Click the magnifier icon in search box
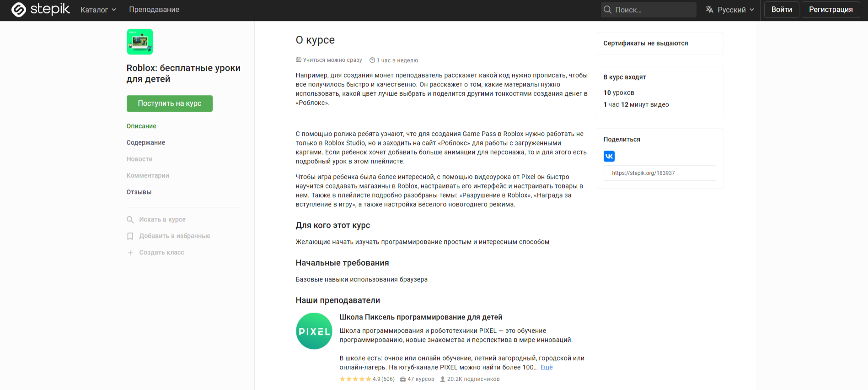The width and height of the screenshot is (868, 390). click(x=608, y=10)
